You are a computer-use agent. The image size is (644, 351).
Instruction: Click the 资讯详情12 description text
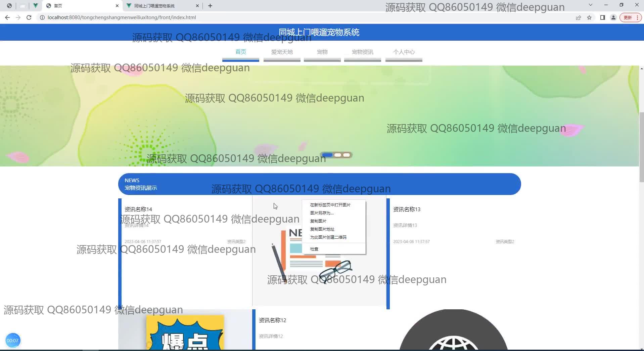(271, 336)
